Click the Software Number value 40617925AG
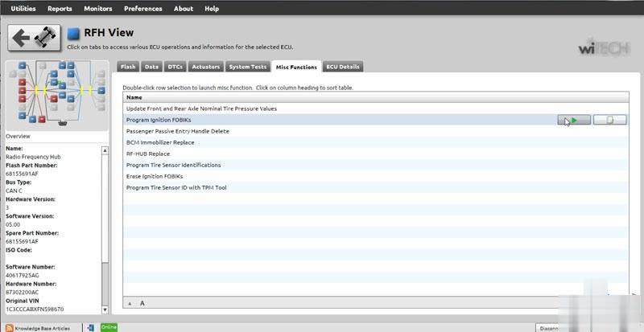 [23, 276]
